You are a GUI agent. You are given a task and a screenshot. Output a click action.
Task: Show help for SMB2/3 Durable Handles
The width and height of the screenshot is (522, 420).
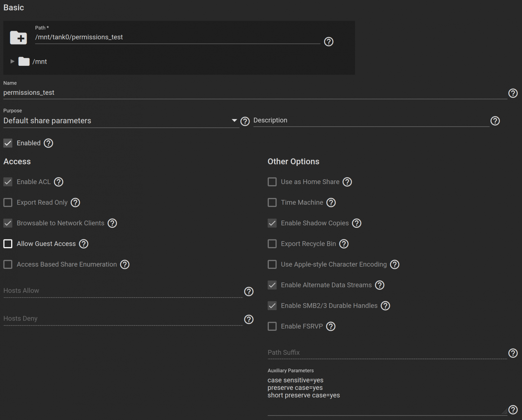tap(385, 306)
